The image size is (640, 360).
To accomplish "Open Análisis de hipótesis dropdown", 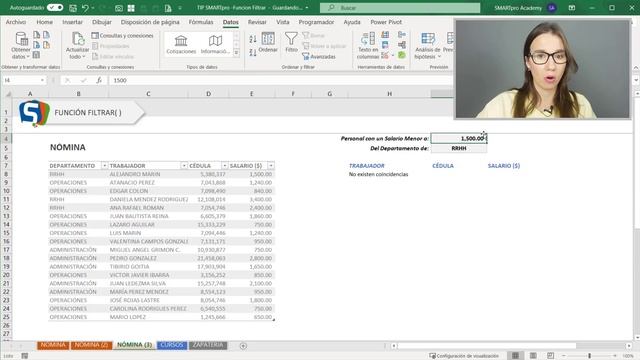I will pos(427,46).
